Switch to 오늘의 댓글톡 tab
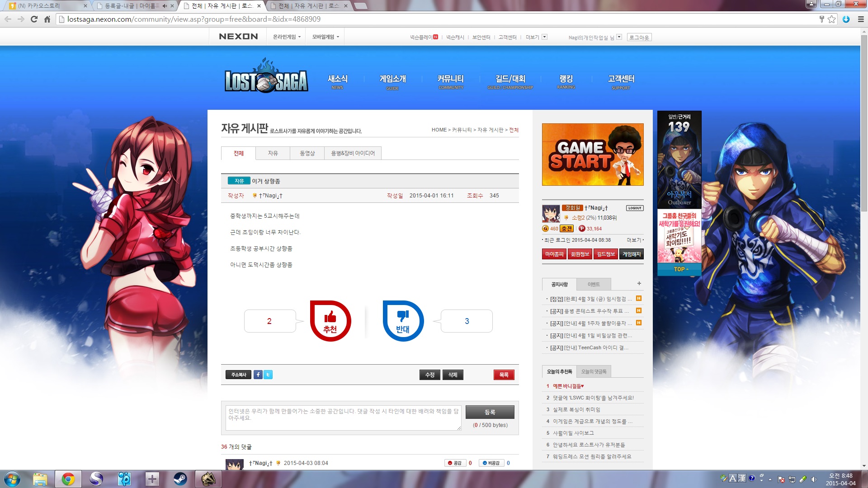The height and width of the screenshot is (488, 868). (594, 371)
